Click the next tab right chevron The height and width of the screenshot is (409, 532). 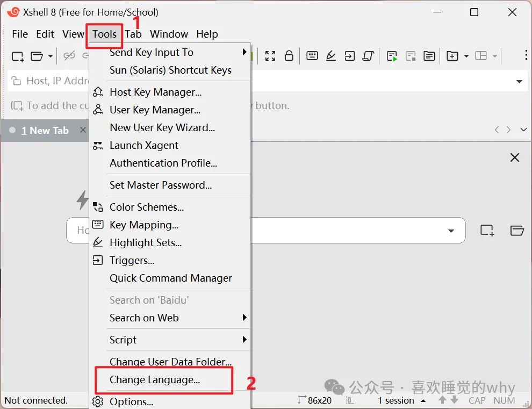pos(508,130)
